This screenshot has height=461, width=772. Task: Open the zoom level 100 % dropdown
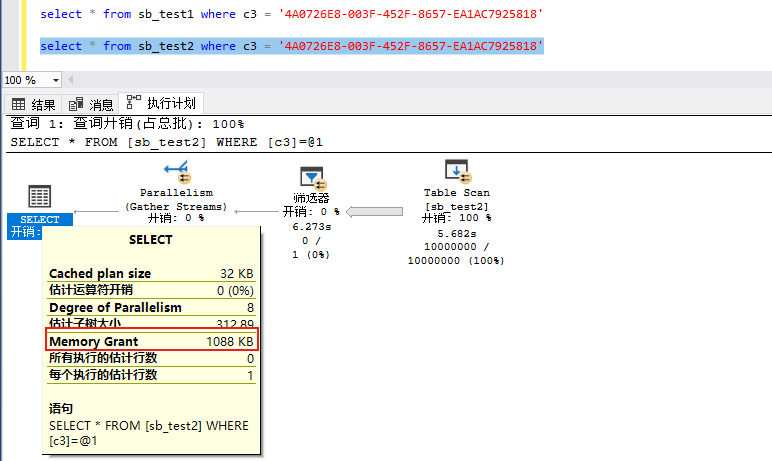[55, 80]
